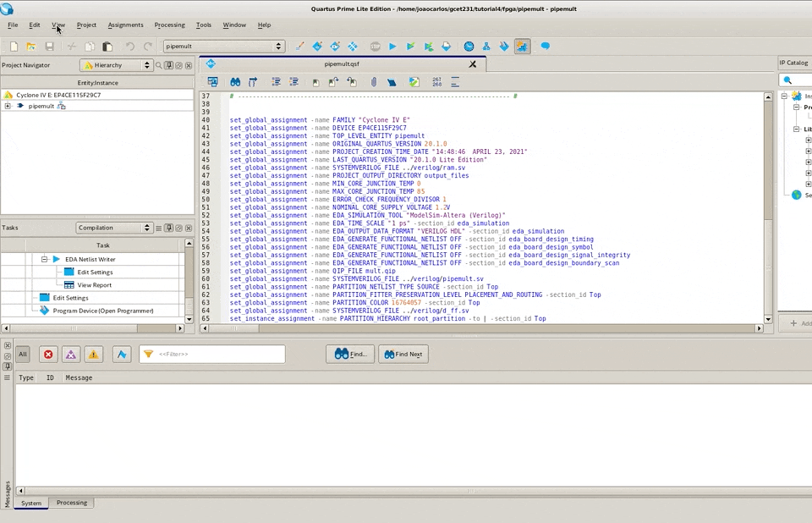Click Program Device blue diamond icon in Tasks
Viewport: 812px width, 523px height.
click(x=45, y=311)
